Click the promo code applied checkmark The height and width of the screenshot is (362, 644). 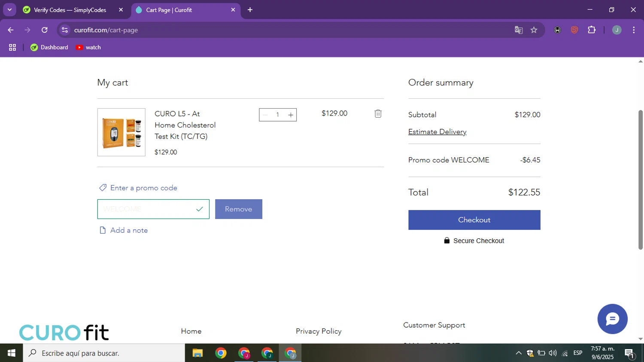[x=199, y=209]
